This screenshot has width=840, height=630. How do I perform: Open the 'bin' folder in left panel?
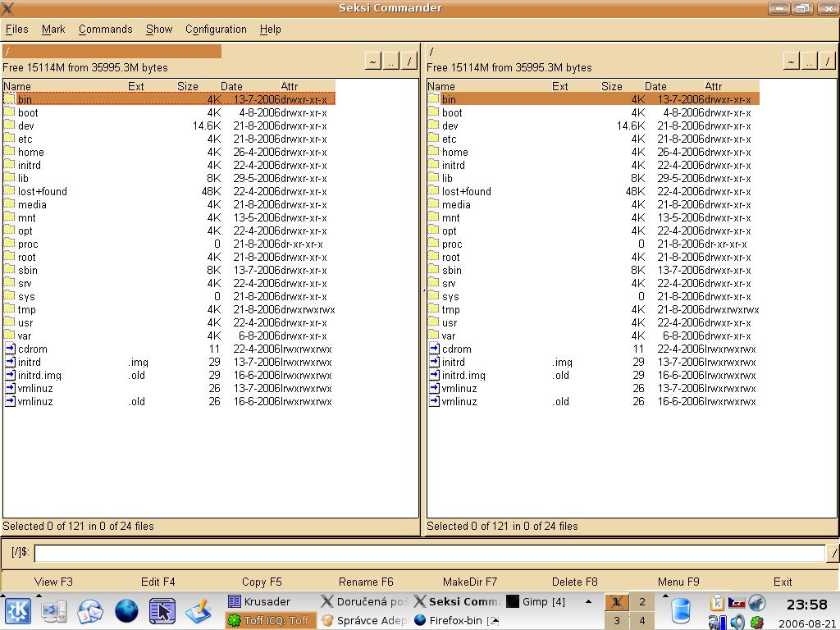[x=25, y=99]
